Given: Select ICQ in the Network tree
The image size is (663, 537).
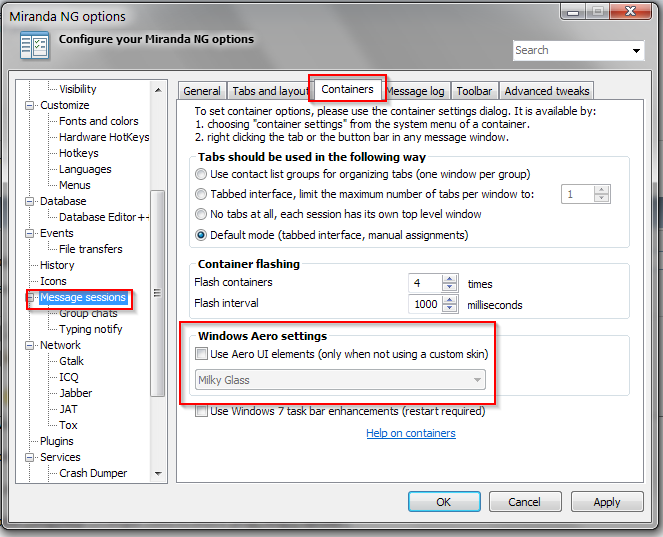Looking at the screenshot, I should tap(68, 377).
